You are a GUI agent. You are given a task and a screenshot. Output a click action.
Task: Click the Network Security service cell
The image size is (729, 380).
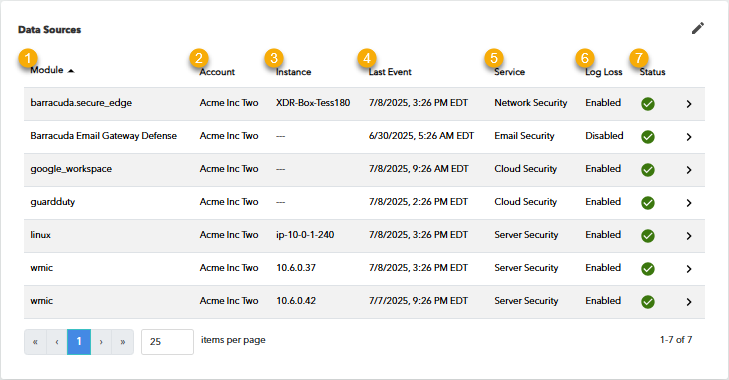[x=530, y=103]
